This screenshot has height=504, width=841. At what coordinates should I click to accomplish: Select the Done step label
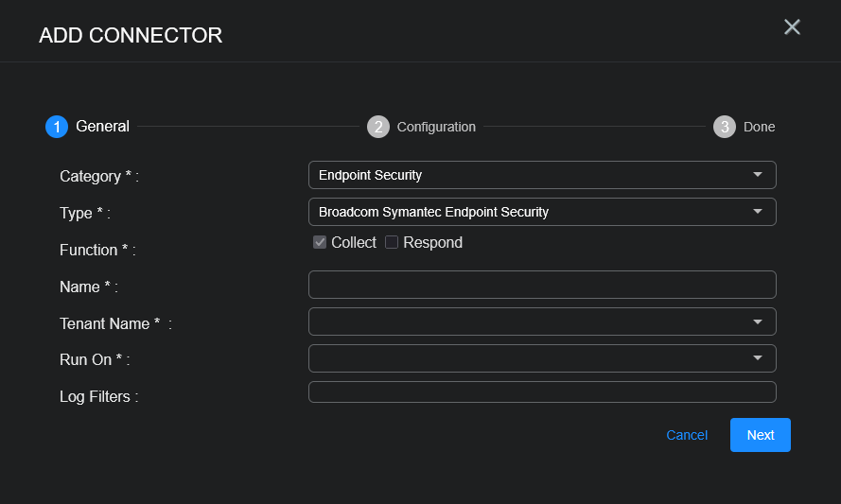759,127
